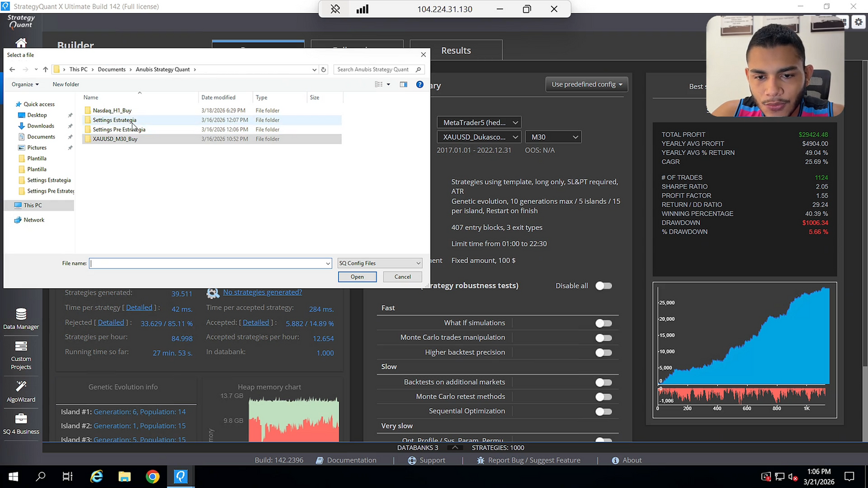The image size is (868, 488).
Task: Enable Monte Carlo trades manipulation toggle
Action: coord(604,338)
